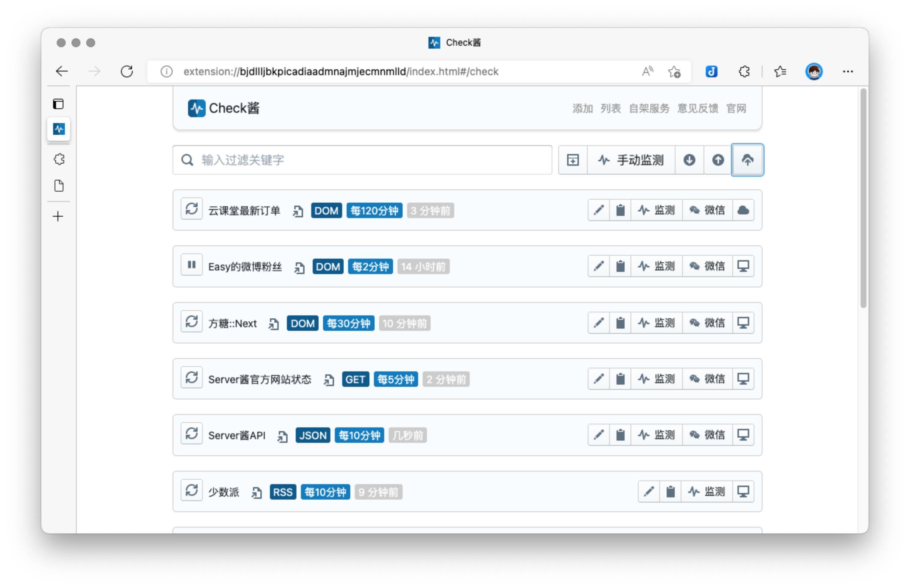The image size is (910, 588).
Task: Click the page vertical scrollbar
Action: (x=863, y=199)
